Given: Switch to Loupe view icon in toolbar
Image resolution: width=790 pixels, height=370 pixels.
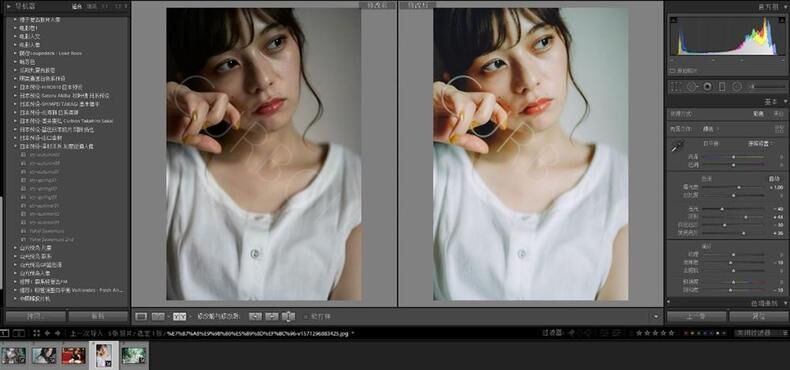Looking at the screenshot, I should click(x=141, y=317).
